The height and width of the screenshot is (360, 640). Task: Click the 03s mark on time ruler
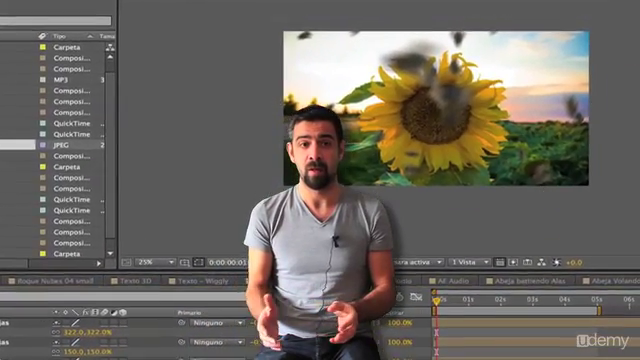532,300
